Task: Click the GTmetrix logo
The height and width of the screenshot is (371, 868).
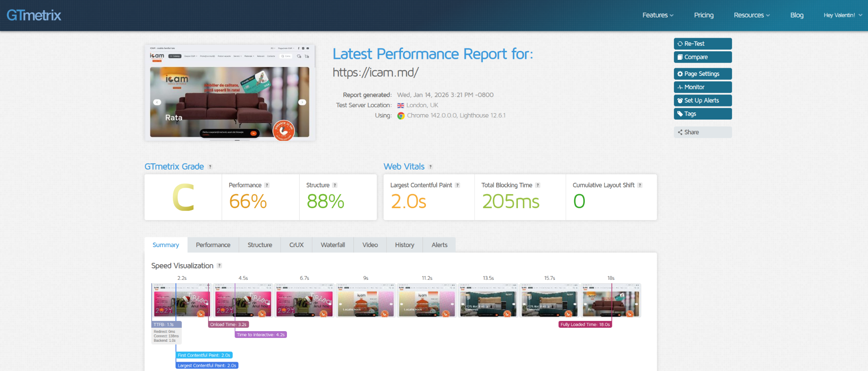Action: (x=34, y=15)
